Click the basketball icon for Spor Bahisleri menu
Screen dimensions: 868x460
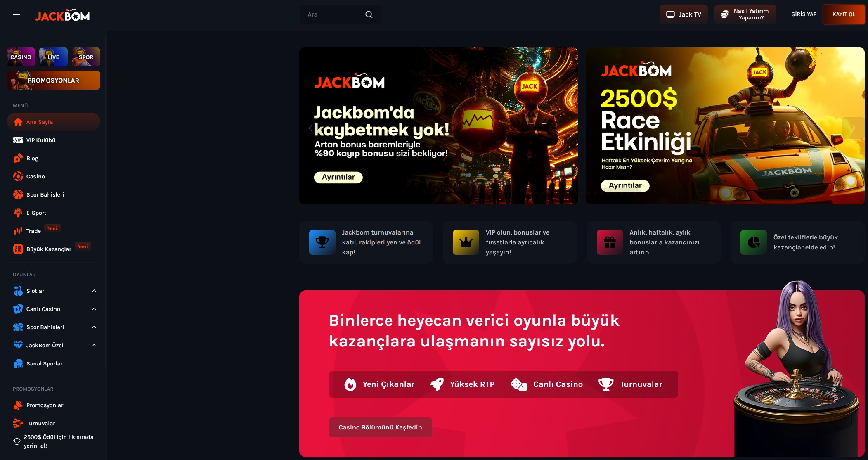click(18, 194)
